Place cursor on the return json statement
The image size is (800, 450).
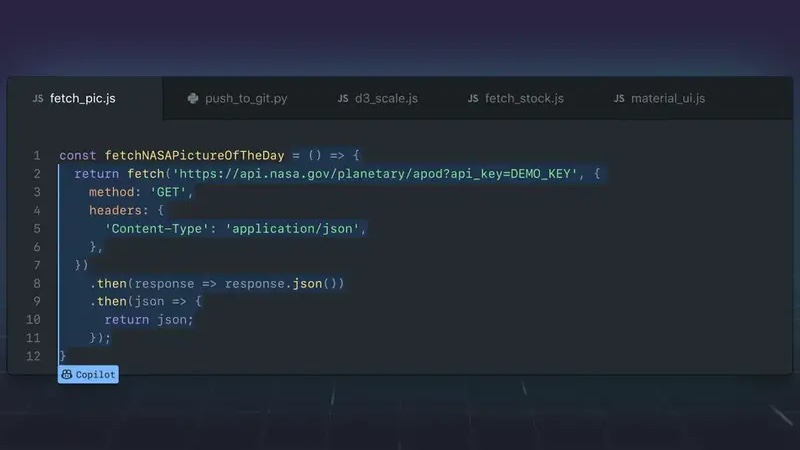tap(149, 320)
